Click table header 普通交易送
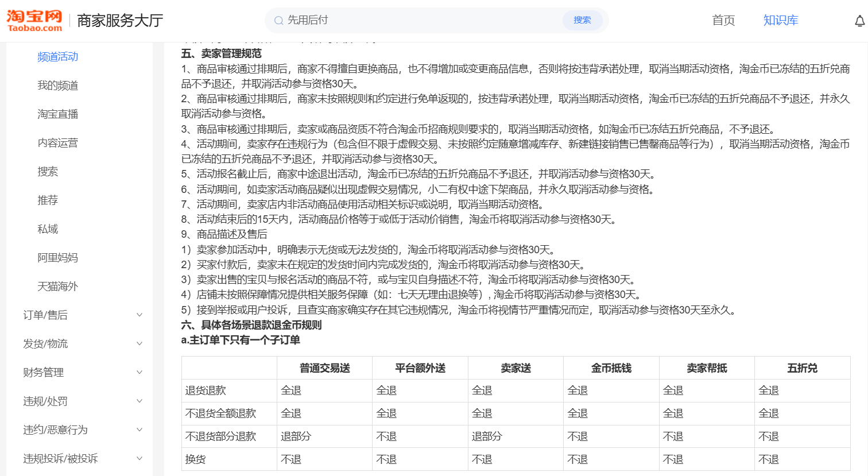The image size is (868, 476). [x=325, y=368]
